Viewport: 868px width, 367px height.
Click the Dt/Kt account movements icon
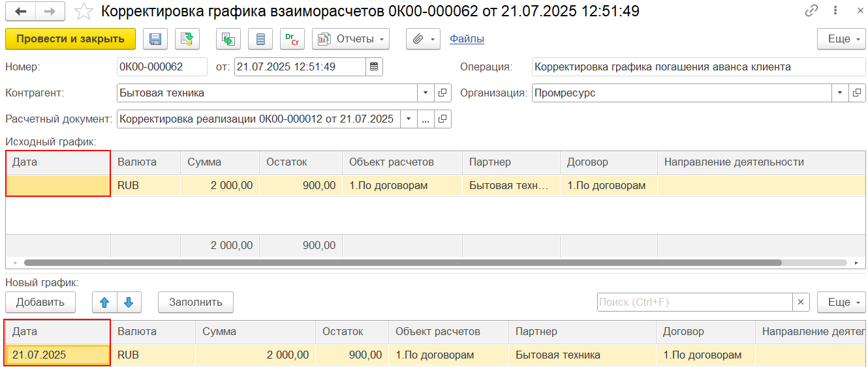(x=292, y=39)
